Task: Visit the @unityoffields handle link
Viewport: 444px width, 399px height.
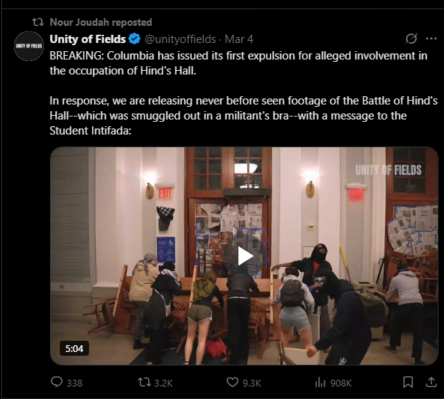Action: coord(180,39)
